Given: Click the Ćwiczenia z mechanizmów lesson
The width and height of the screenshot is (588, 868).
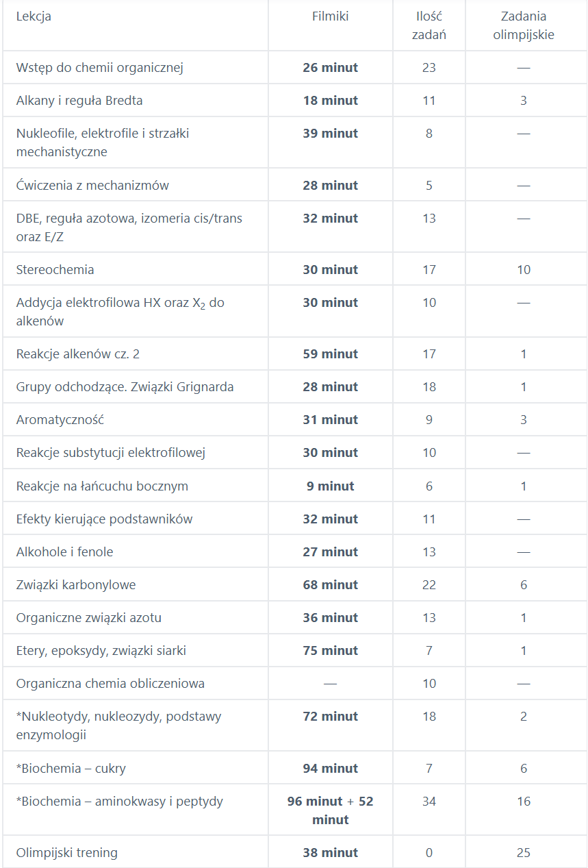Looking at the screenshot, I should tap(92, 186).
